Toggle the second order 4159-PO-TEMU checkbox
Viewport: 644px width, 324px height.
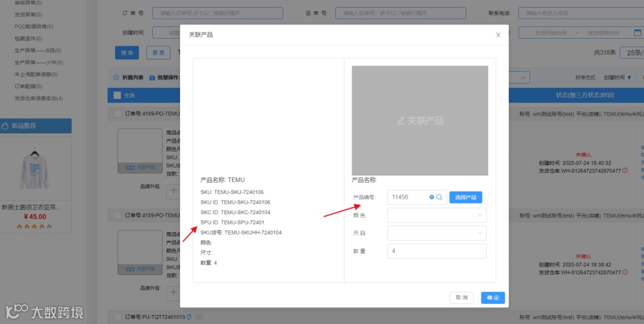pyautogui.click(x=117, y=215)
